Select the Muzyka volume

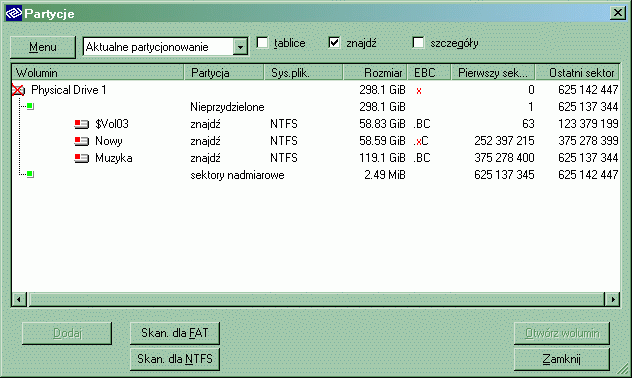pos(114,158)
